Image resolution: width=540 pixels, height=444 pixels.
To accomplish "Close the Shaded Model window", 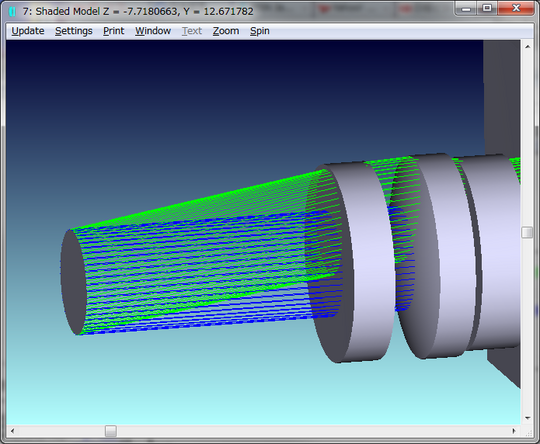I will (516, 9).
